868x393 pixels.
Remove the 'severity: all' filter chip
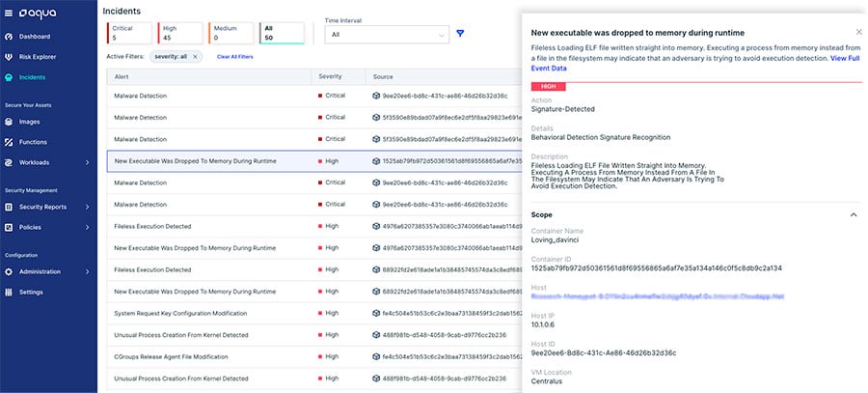tap(195, 57)
